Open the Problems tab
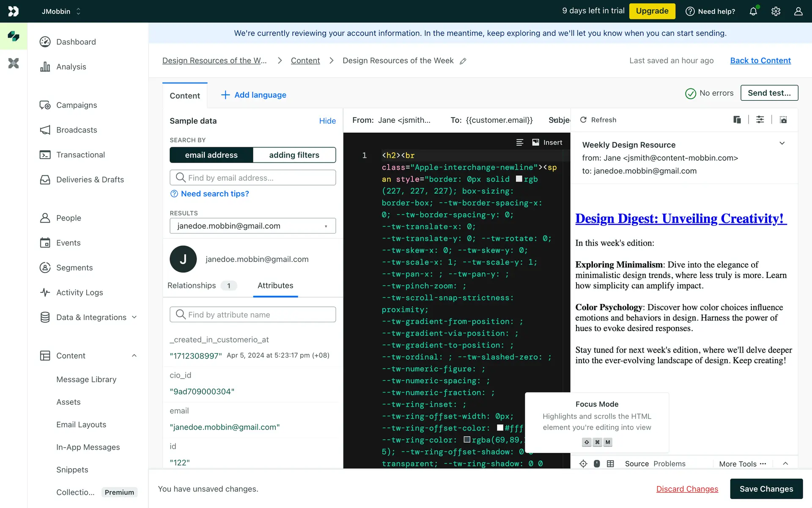812x508 pixels. coord(669,464)
